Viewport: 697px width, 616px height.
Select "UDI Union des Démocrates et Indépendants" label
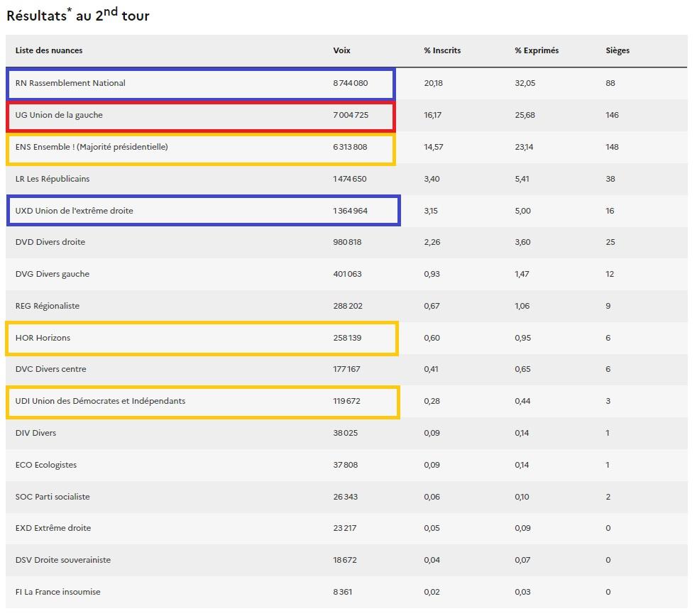click(101, 402)
